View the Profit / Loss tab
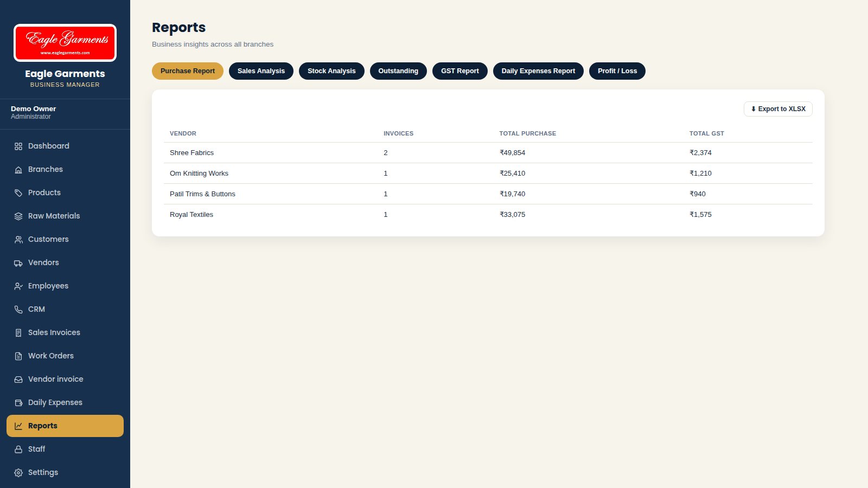This screenshot has height=488, width=868. pos(617,71)
